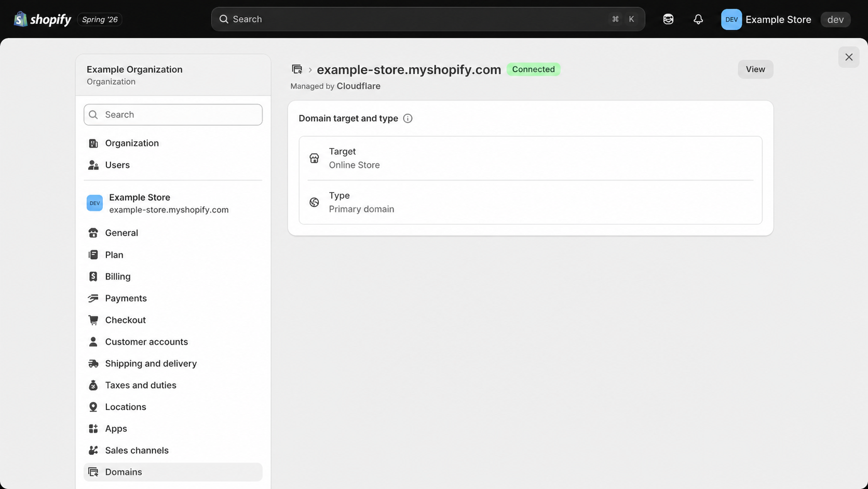Open Organization settings
Viewport: 868px width, 489px height.
click(173, 143)
